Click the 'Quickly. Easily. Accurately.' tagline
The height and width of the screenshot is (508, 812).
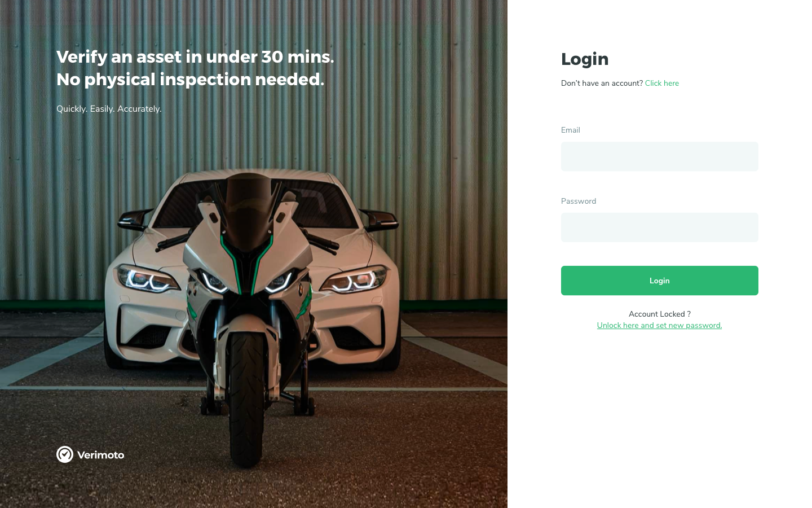(109, 108)
